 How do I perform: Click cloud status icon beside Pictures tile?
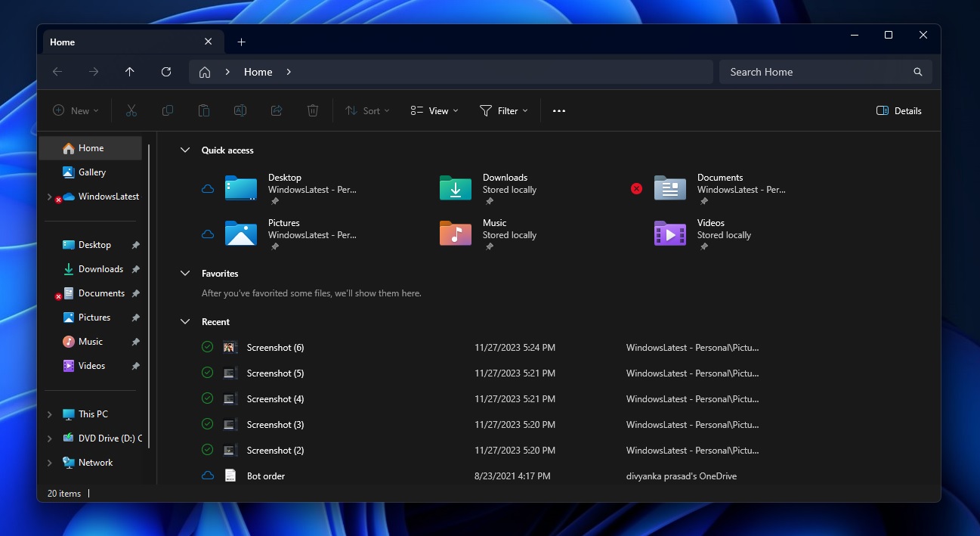click(208, 234)
